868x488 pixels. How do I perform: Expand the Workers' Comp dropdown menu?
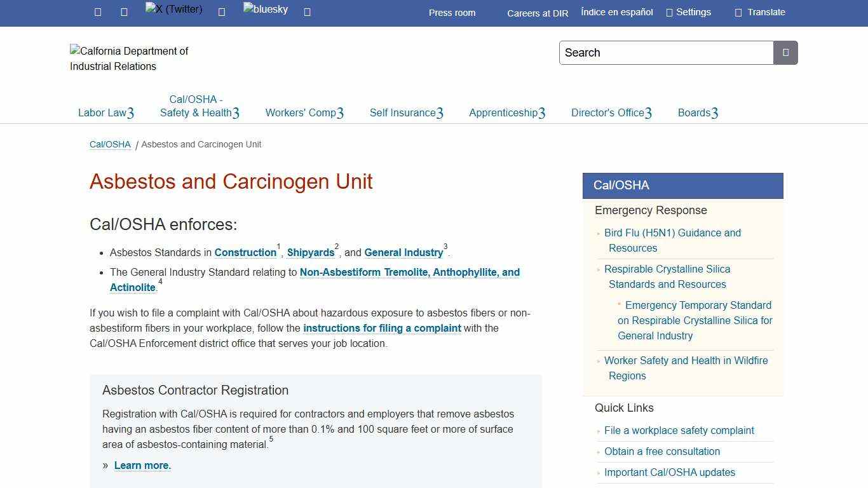(304, 112)
